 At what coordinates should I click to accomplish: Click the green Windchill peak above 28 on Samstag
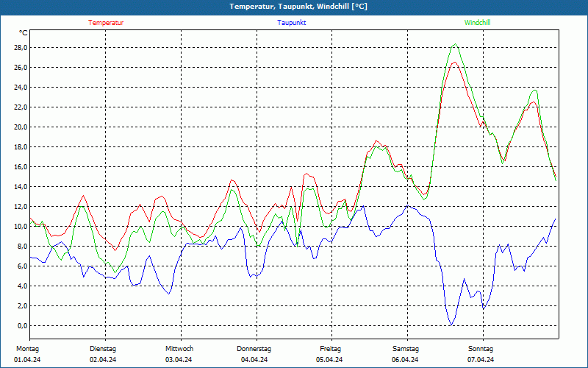point(455,44)
